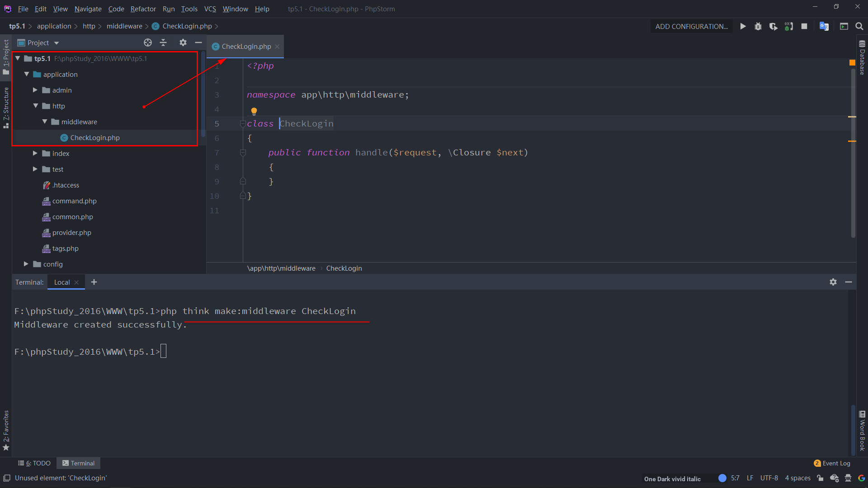Add a new terminal session tab
Viewport: 868px width, 488px height.
pos(94,282)
